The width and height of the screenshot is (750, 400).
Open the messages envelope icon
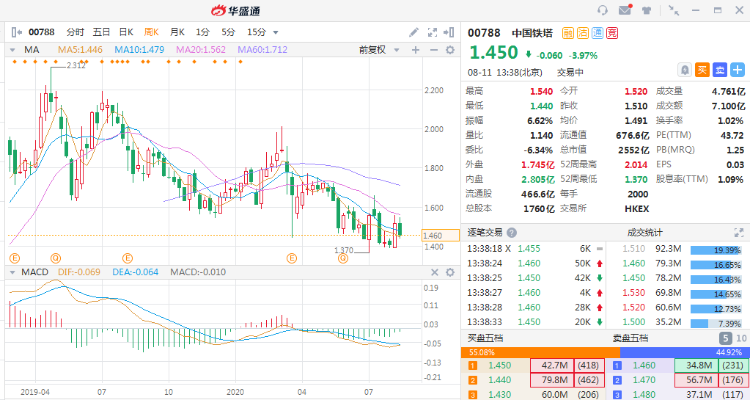[625, 10]
